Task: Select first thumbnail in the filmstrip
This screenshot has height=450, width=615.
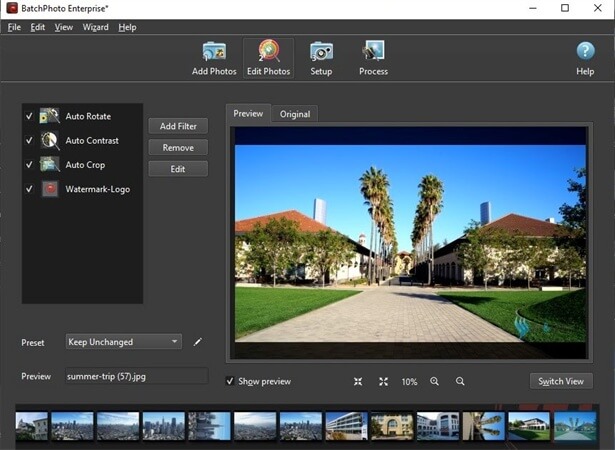Action: tap(31, 426)
